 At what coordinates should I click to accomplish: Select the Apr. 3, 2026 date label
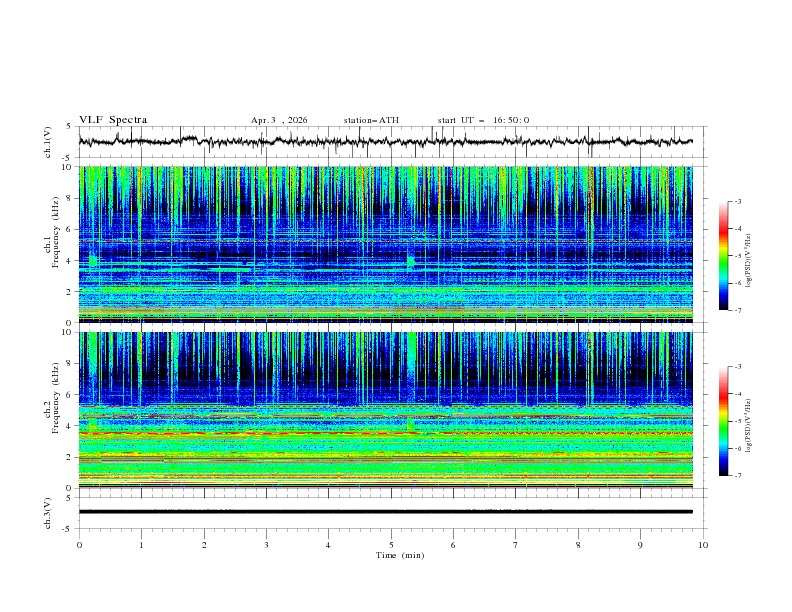279,120
